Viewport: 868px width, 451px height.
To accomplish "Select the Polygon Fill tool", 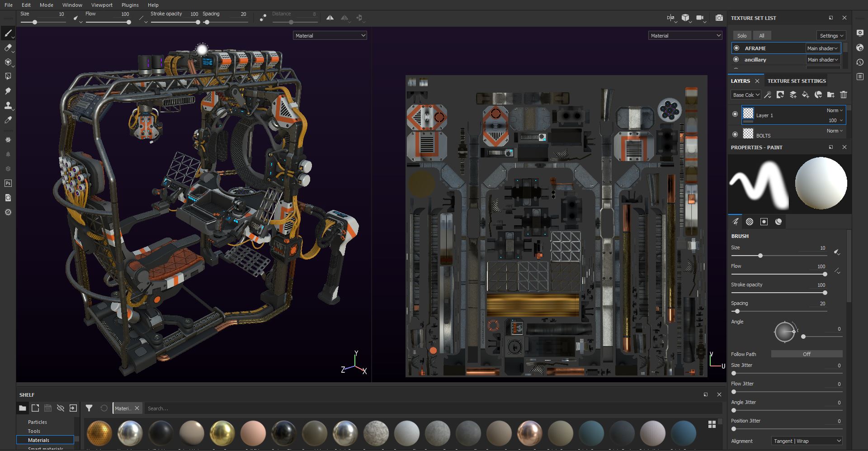I will [8, 76].
